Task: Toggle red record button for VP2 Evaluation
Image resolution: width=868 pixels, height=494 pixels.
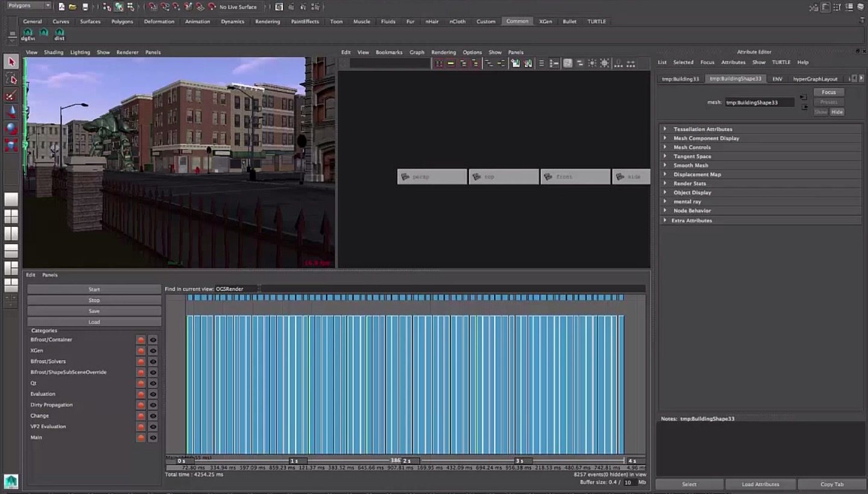Action: click(x=141, y=426)
